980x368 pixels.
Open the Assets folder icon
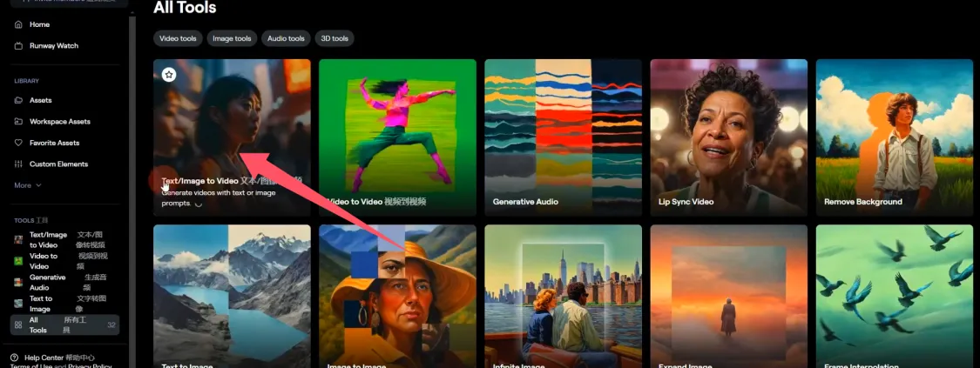pos(18,100)
